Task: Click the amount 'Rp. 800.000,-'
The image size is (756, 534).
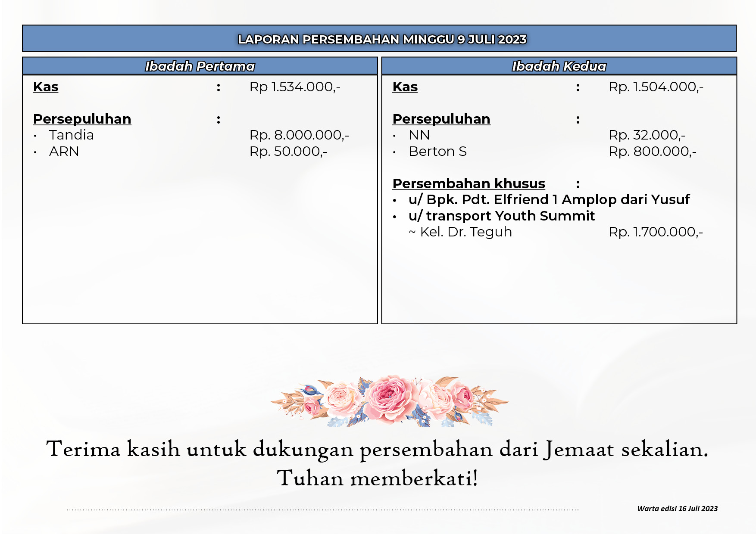Action: [653, 152]
